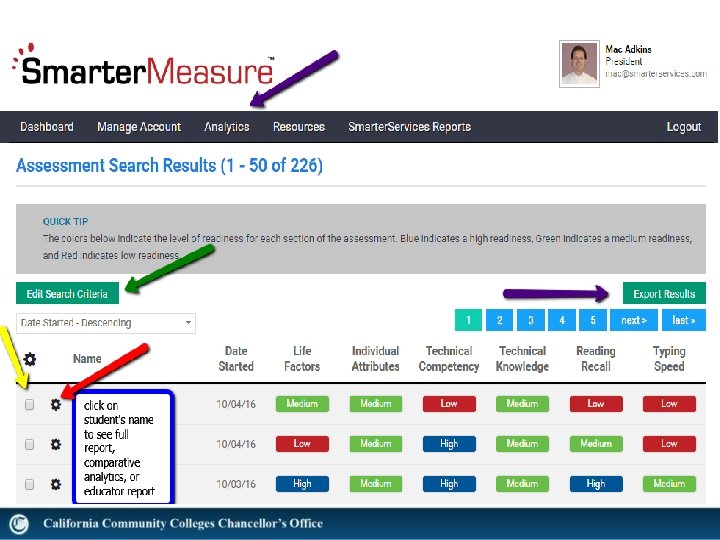This screenshot has height=540, width=720.
Task: Click the blue High Life Factors badge in 10/03/16 row
Action: (302, 484)
